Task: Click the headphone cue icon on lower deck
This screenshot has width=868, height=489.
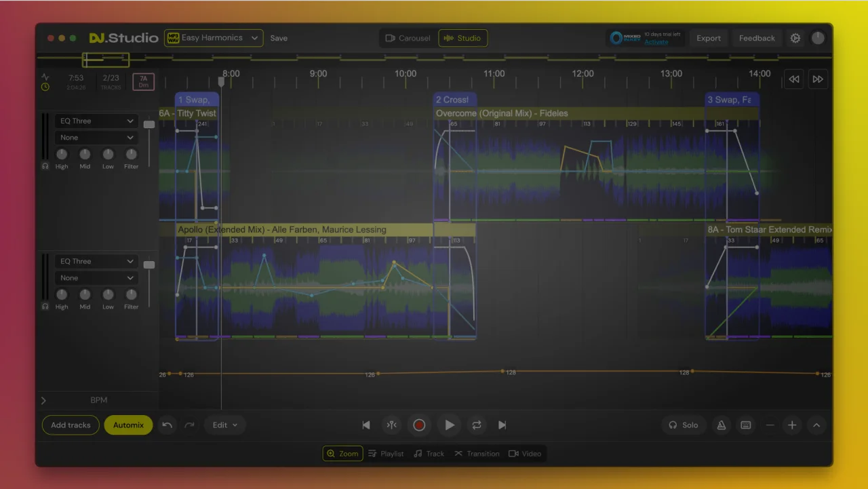Action: tap(45, 307)
